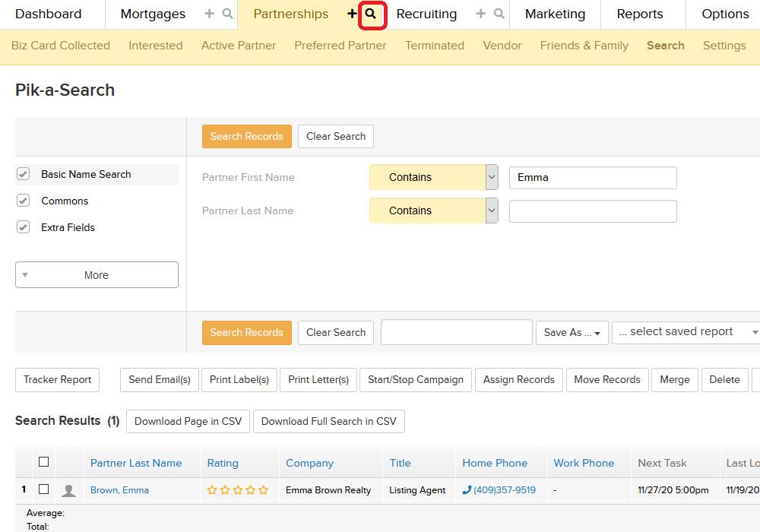Open the Marketing tab
Viewport: 760px width, 532px height.
pyautogui.click(x=555, y=14)
